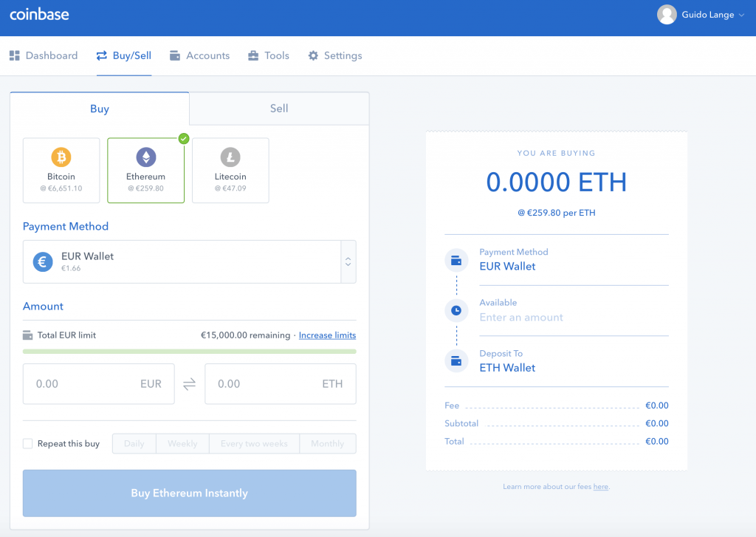The image size is (756, 537).
Task: Select the Daily repeat option
Action: [x=134, y=444]
